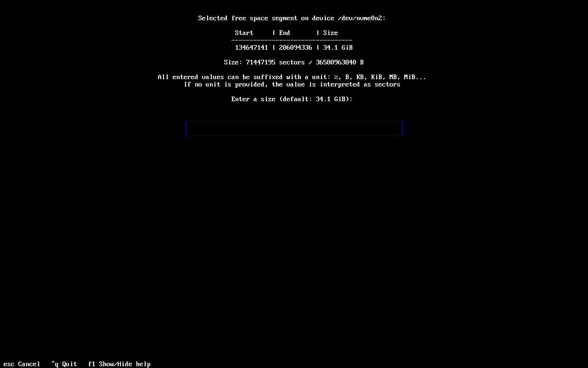Select the Start value 134647141
This screenshot has width=588, height=368.
coord(251,47)
